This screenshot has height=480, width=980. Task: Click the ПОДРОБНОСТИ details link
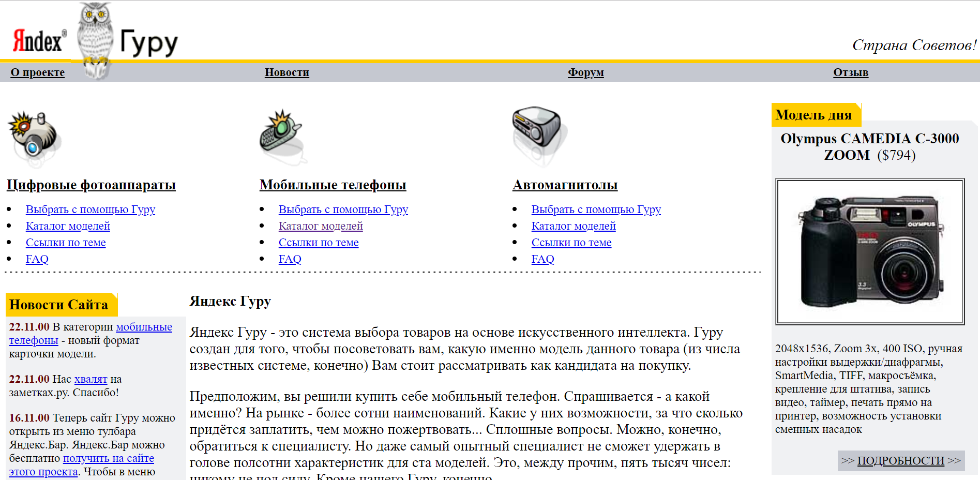pos(901,460)
